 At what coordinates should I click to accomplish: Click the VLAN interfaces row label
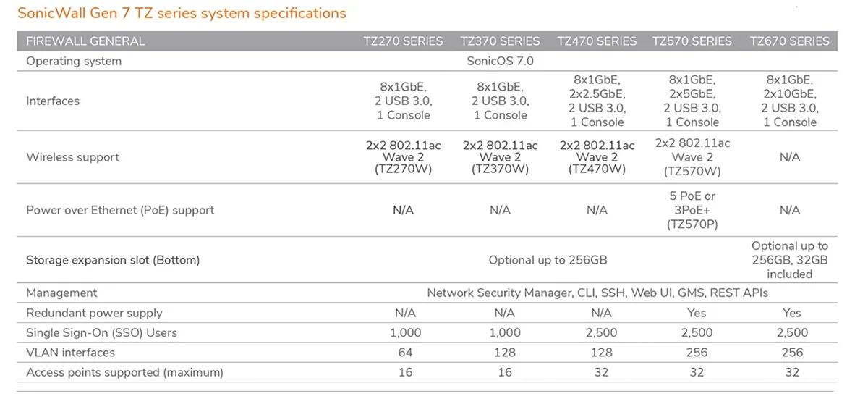pyautogui.click(x=70, y=353)
